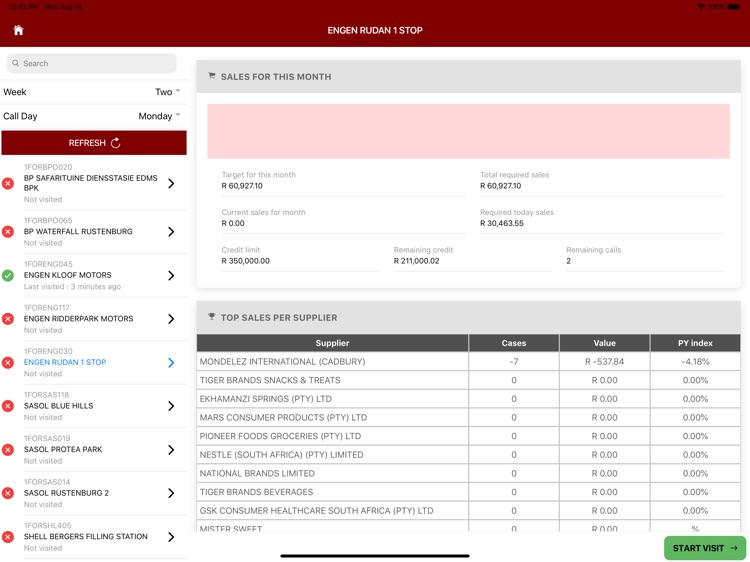750x562 pixels.
Task: Select customer ENGEN RIDDERPARK MOTORS
Action: point(94,319)
